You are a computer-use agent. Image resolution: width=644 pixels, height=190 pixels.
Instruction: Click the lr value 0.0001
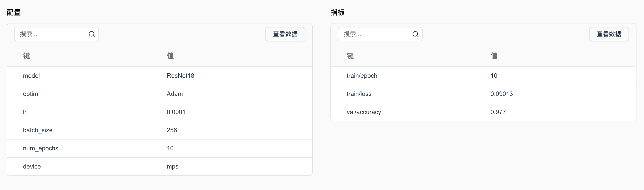click(x=176, y=112)
